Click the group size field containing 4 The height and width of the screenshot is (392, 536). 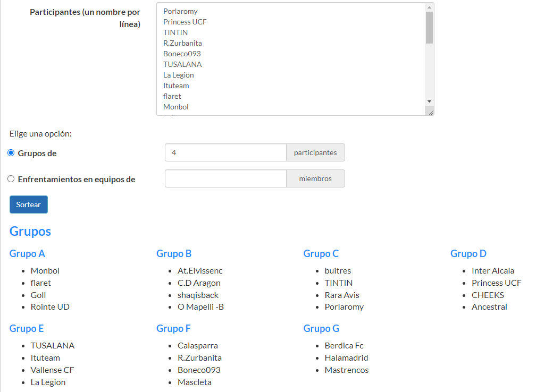tap(225, 152)
